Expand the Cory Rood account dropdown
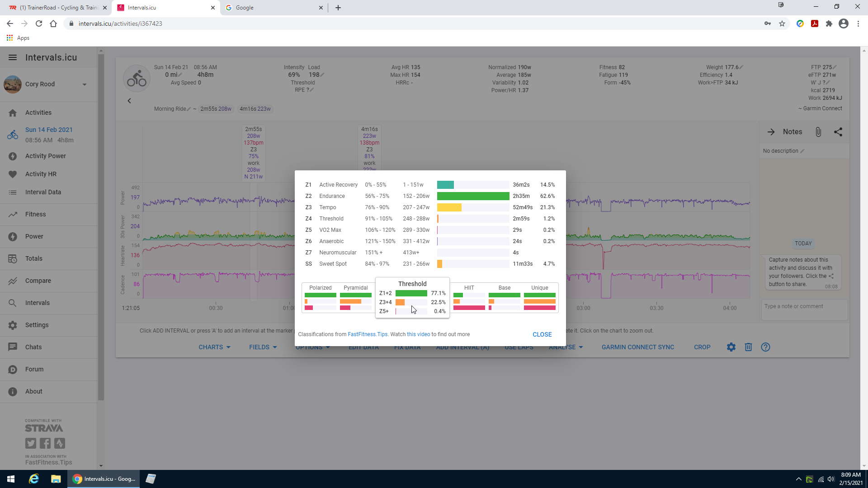This screenshot has height=488, width=868. click(x=85, y=84)
